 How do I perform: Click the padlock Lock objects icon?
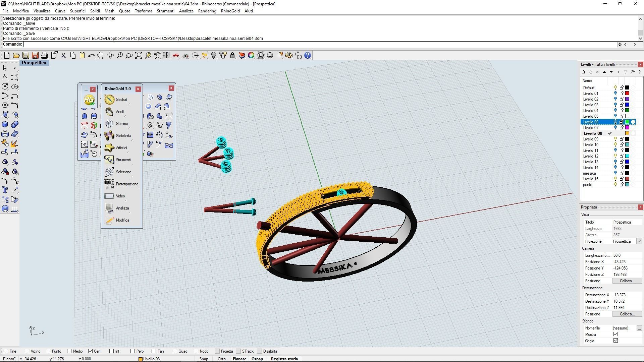[x=232, y=55]
